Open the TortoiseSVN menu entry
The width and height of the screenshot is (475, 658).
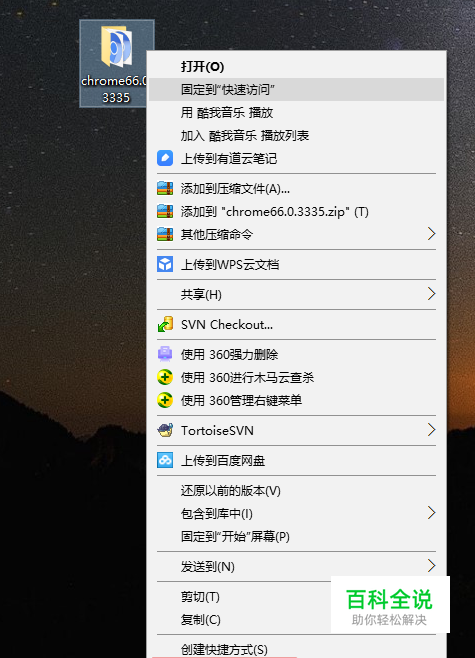click(x=296, y=430)
